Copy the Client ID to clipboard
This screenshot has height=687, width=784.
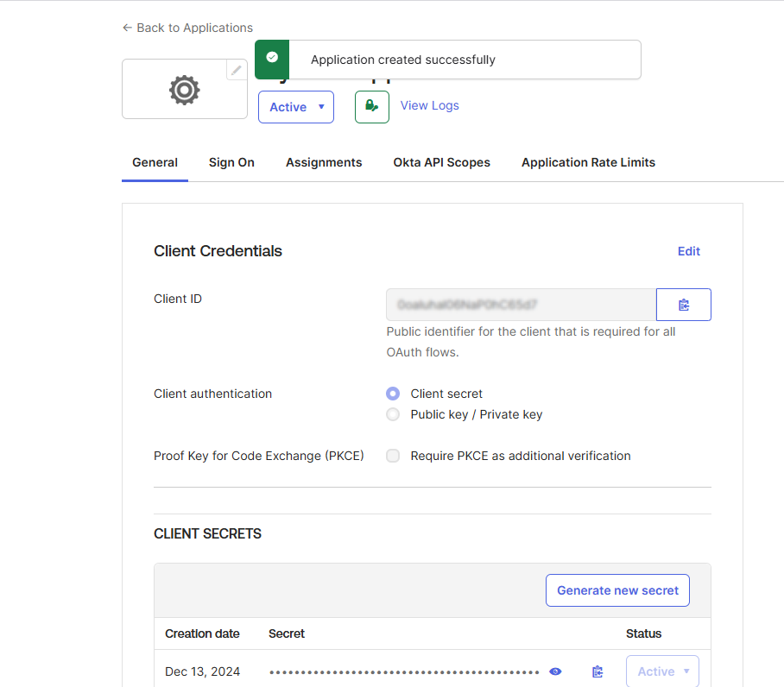pos(683,305)
